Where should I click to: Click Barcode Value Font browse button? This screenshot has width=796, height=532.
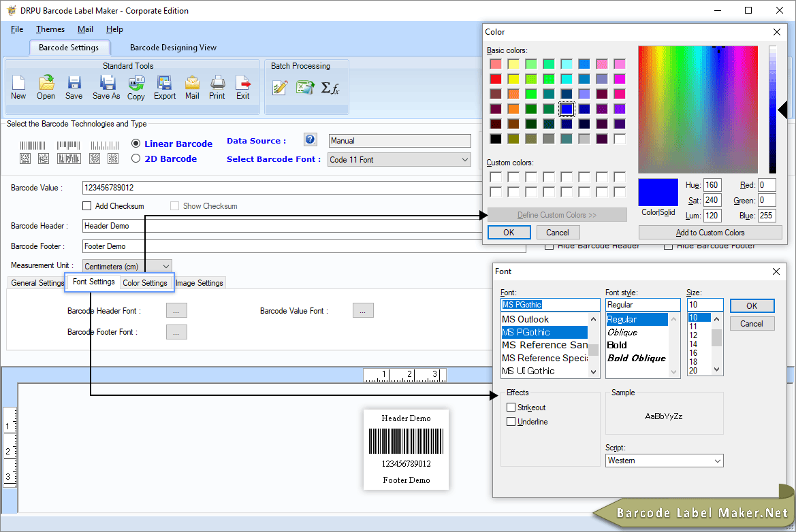[x=363, y=310]
